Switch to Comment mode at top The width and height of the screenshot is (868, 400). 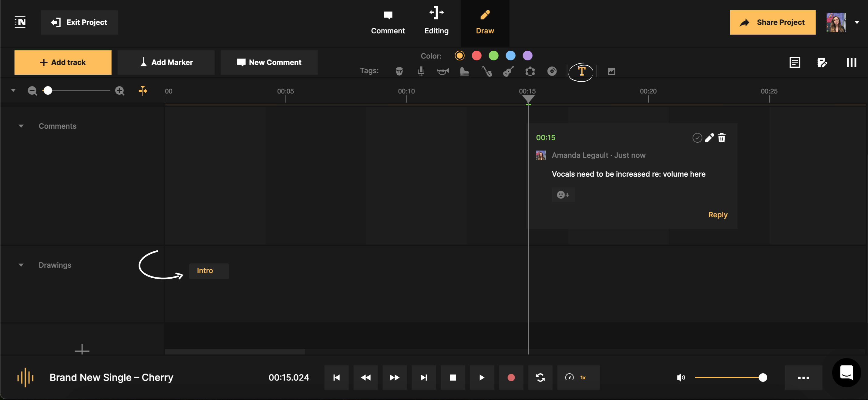[388, 22]
